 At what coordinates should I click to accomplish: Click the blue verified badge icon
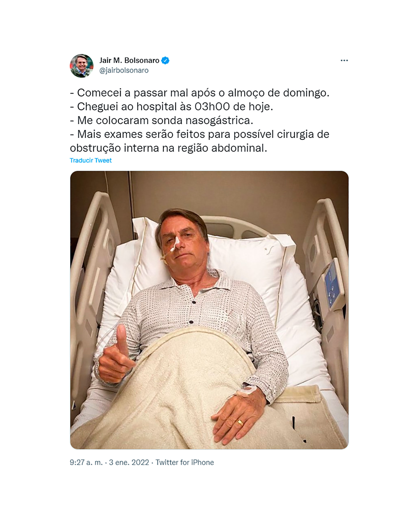click(165, 60)
